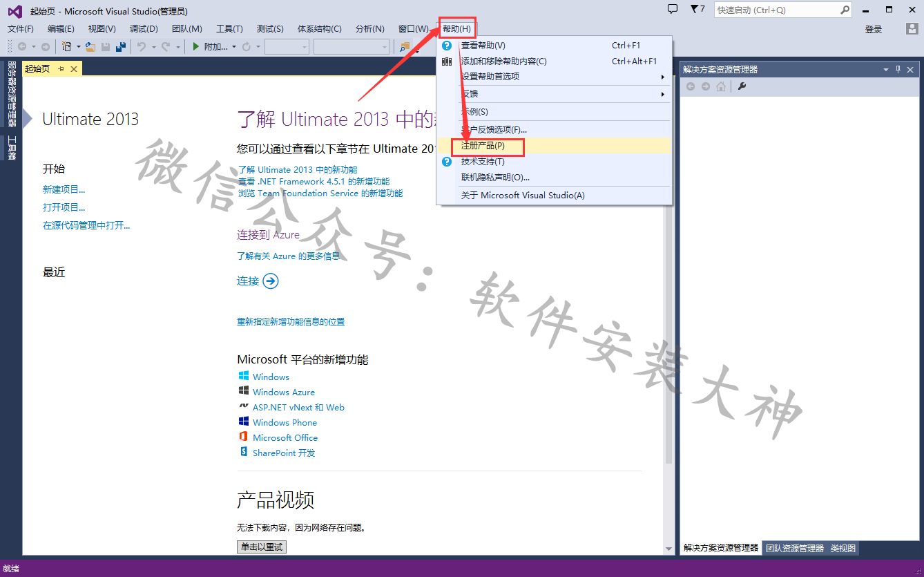The width and height of the screenshot is (924, 577).
Task: Click the Properties wrench icon
Action: click(742, 86)
